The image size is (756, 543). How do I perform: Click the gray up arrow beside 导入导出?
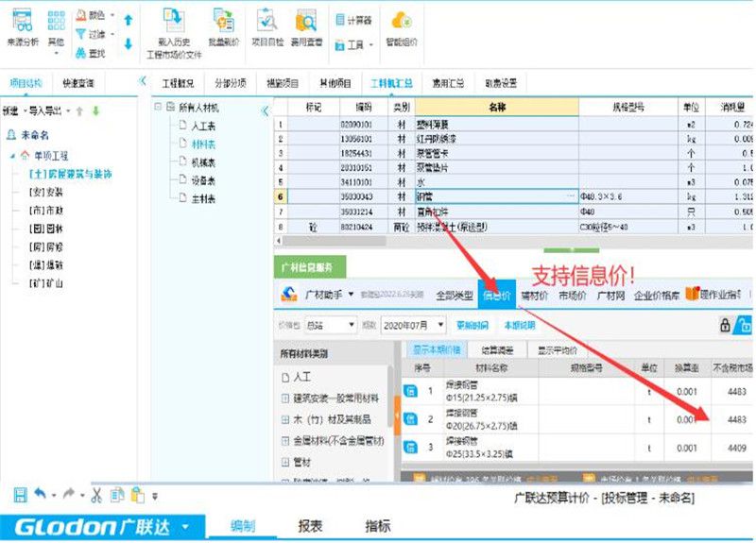click(x=79, y=111)
